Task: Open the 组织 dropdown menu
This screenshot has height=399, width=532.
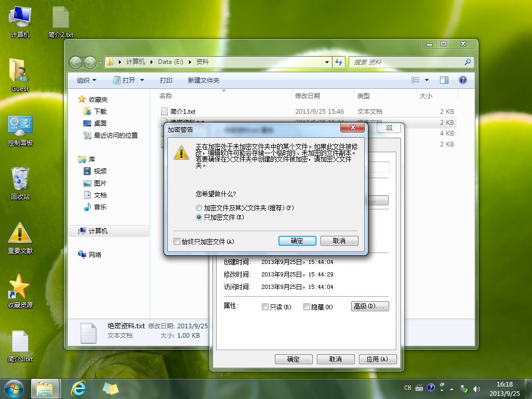Action: [x=87, y=81]
